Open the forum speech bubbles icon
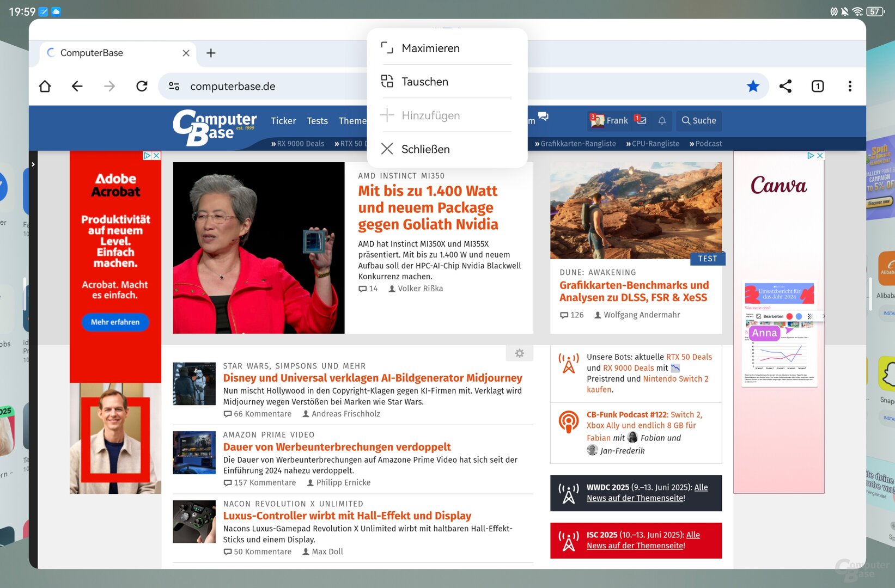Viewport: 895px width, 588px height. point(543,116)
